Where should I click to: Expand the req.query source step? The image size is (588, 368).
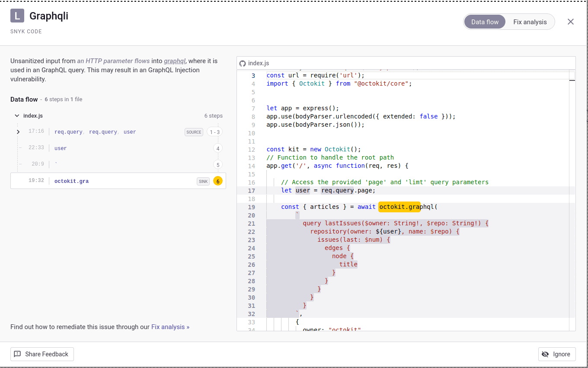18,132
